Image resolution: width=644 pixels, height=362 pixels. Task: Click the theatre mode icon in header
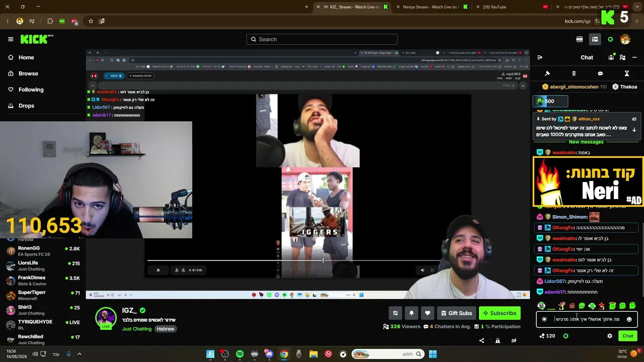(x=580, y=39)
